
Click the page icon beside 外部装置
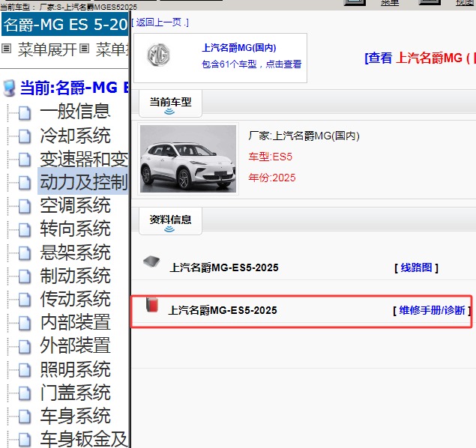coord(25,347)
